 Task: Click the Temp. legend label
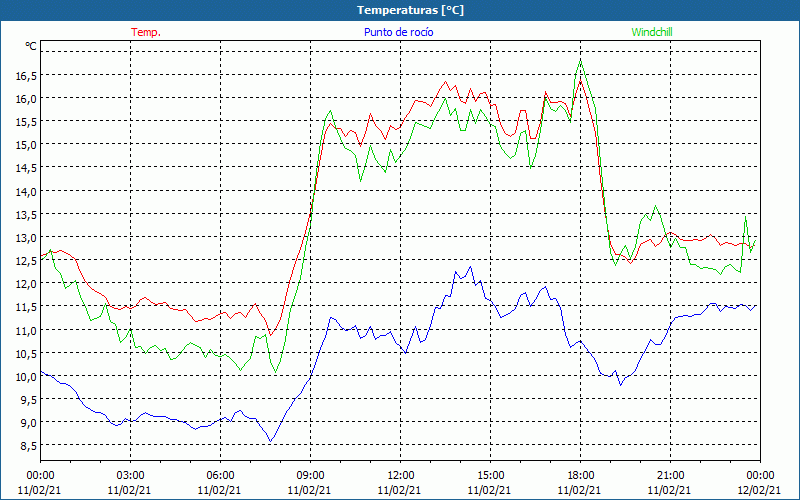coord(146,32)
